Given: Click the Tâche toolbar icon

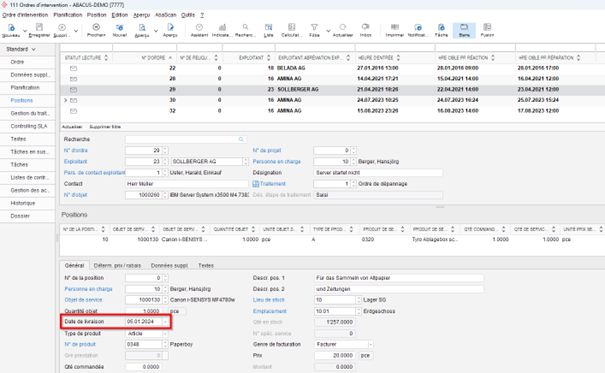Looking at the screenshot, I should pos(441,27).
